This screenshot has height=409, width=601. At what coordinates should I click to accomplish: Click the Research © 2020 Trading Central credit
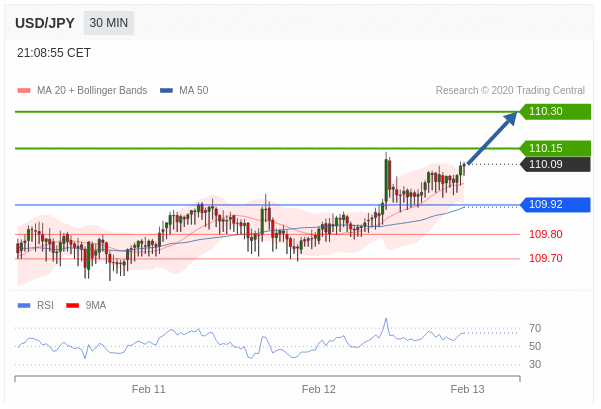(510, 90)
